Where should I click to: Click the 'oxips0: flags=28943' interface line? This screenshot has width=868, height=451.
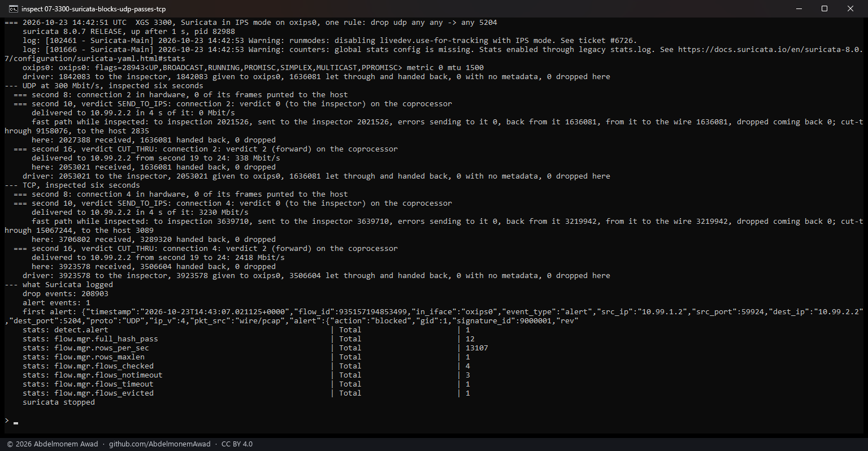253,68
